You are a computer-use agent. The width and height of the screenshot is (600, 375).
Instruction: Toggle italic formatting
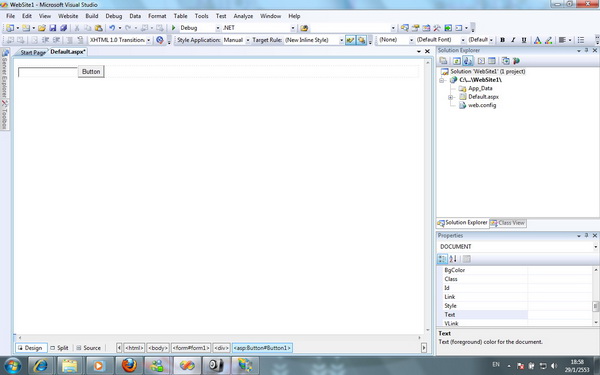point(513,40)
